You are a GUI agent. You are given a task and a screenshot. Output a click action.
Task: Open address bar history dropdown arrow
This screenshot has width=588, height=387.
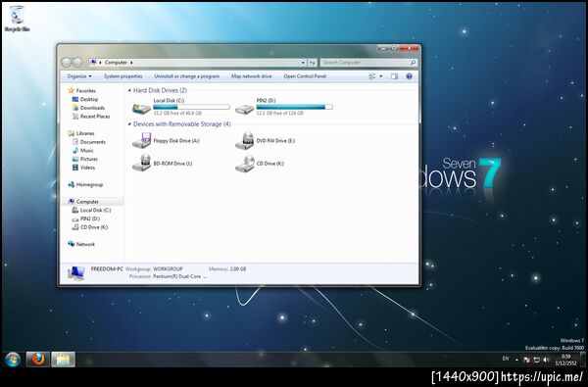[x=303, y=63]
